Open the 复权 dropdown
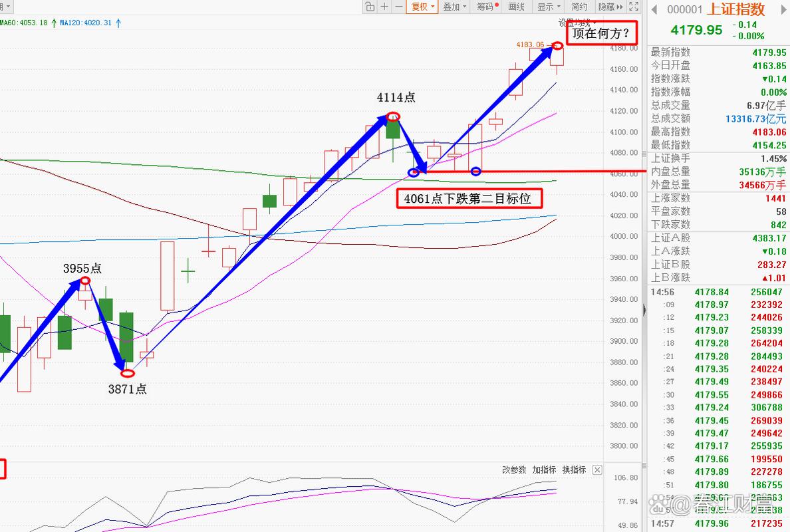Image resolution: width=790 pixels, height=532 pixels. (x=422, y=7)
